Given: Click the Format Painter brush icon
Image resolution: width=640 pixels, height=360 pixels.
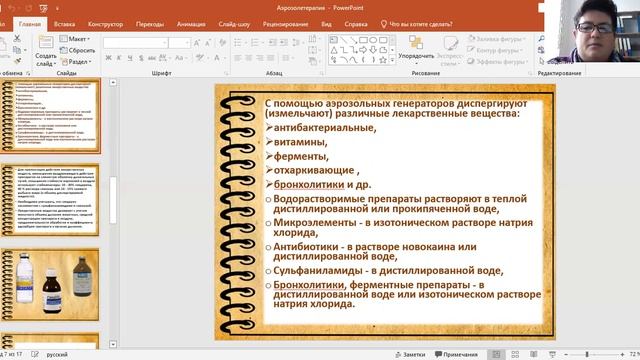Looking at the screenshot, I should coord(17,61).
